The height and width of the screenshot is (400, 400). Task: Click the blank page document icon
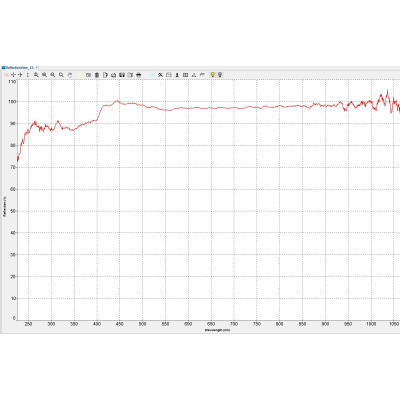pyautogui.click(x=105, y=75)
